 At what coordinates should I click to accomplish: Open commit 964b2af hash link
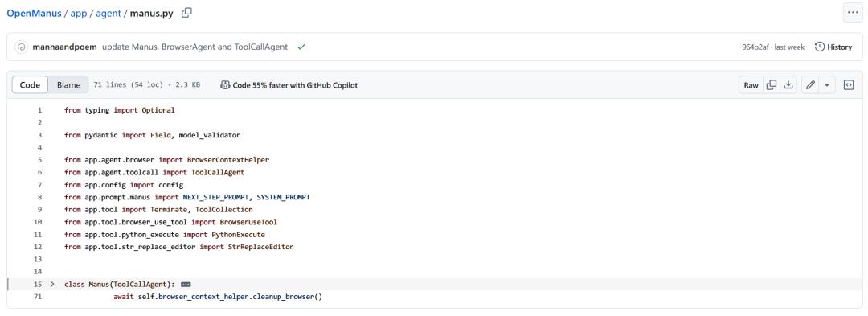755,47
